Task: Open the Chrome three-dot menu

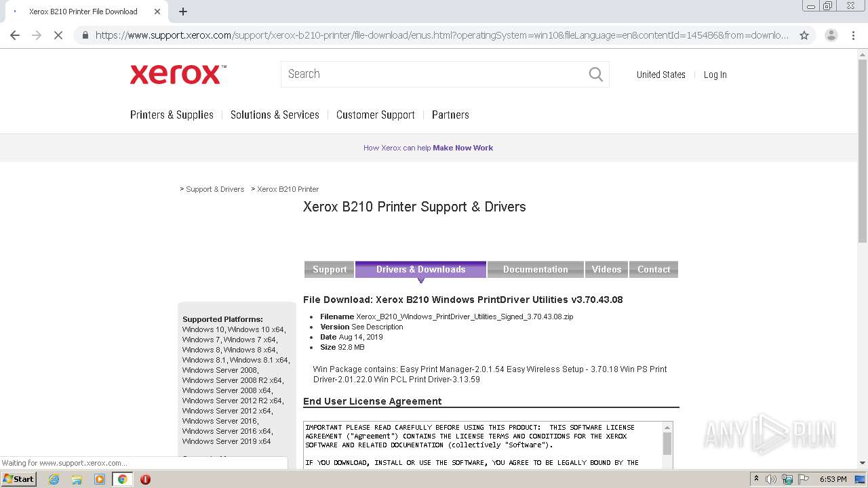Action: tap(853, 35)
